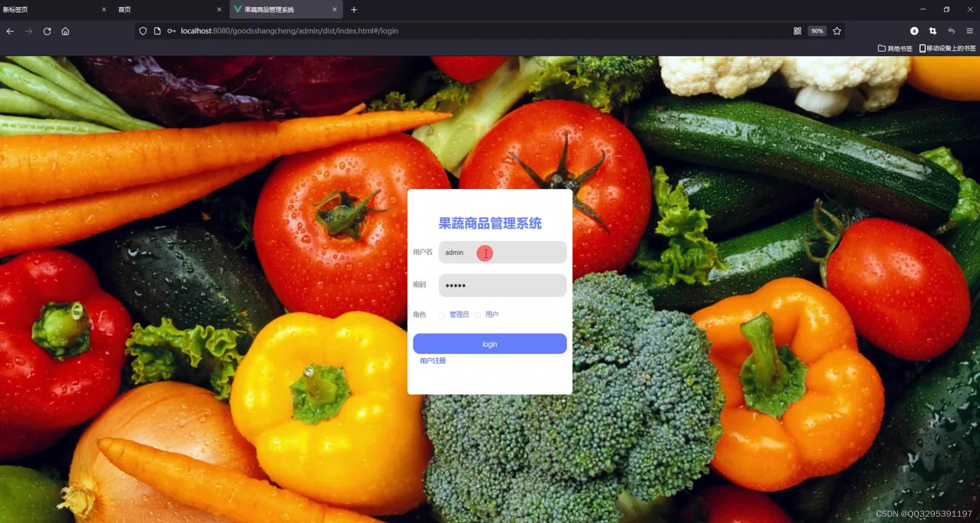
Task: Show site information page icon
Action: [x=157, y=31]
